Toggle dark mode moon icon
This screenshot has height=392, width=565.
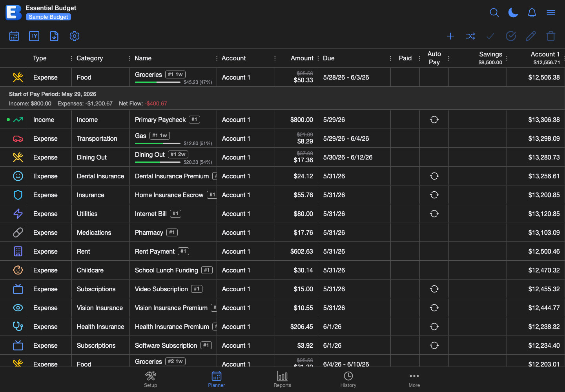click(513, 13)
